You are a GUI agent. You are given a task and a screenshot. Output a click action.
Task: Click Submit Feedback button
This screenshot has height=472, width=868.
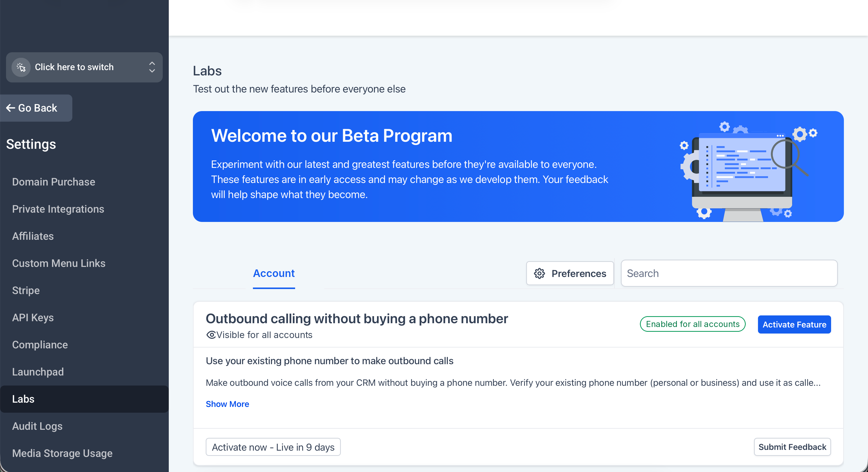tap(792, 447)
